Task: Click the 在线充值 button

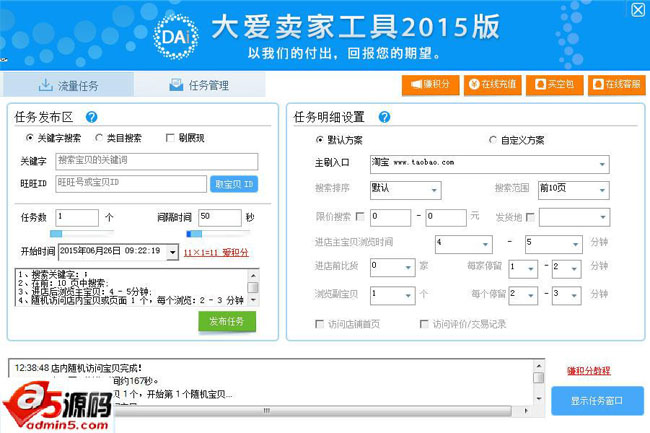Action: [492, 85]
